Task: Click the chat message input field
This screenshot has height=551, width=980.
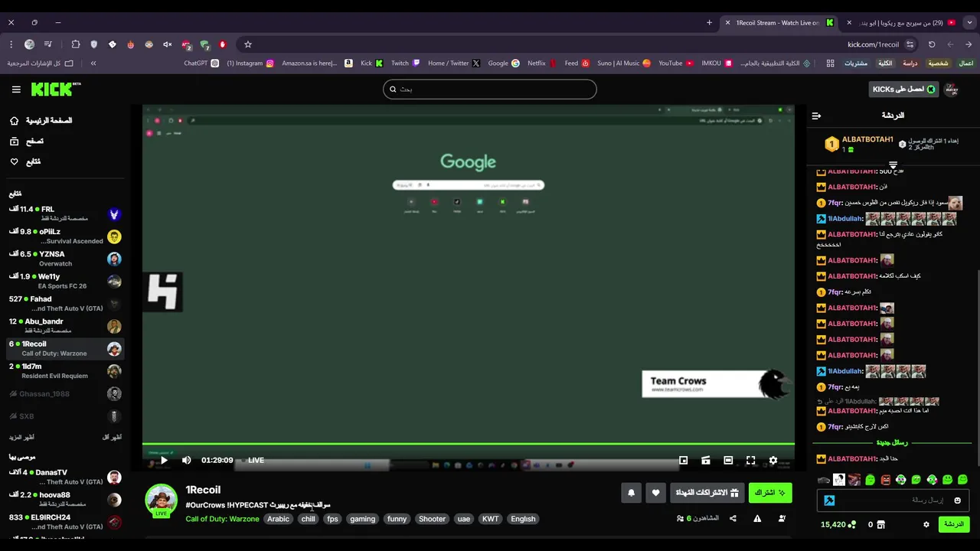Action: tap(893, 500)
